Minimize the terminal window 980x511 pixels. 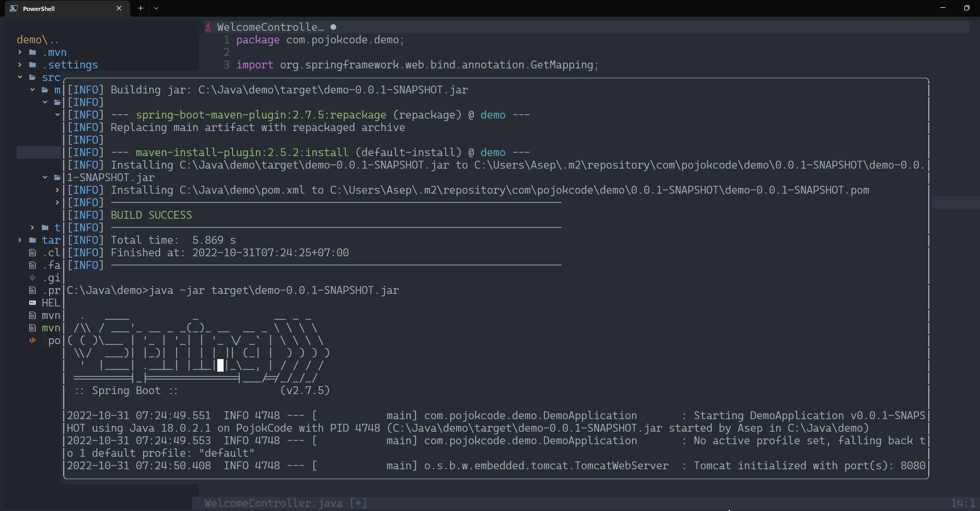(x=943, y=8)
